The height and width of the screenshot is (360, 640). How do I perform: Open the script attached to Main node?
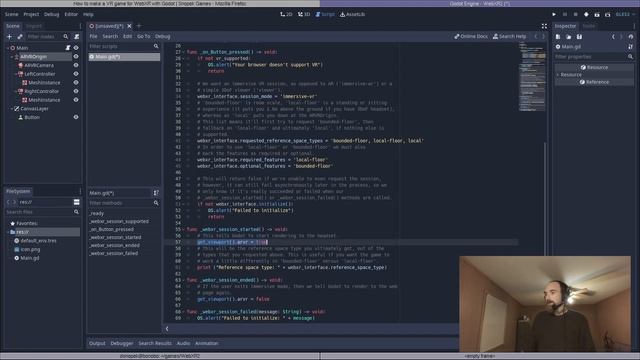click(68, 48)
